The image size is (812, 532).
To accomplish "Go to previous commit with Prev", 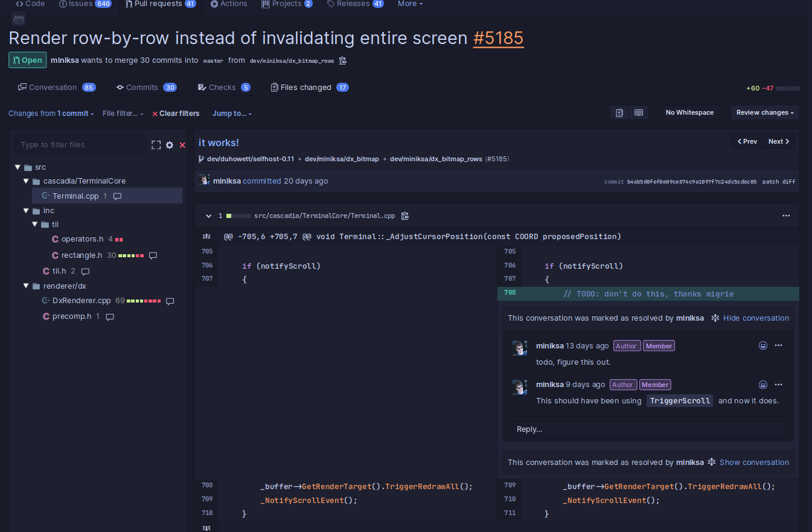I will click(x=747, y=141).
